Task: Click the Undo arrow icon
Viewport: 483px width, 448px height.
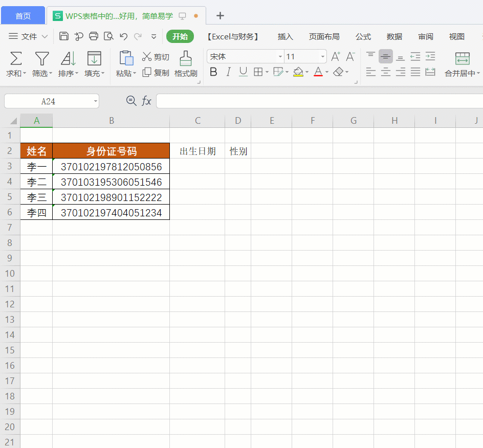Action: (123, 36)
